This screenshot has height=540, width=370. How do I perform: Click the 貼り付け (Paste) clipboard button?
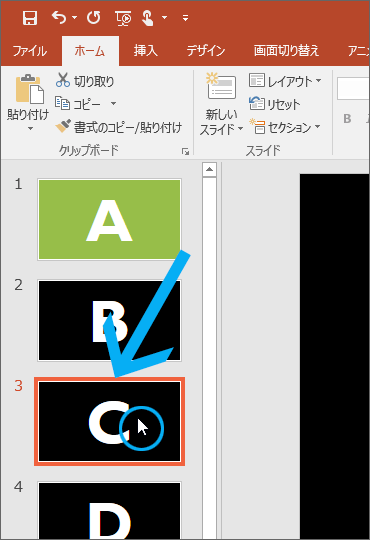28,103
